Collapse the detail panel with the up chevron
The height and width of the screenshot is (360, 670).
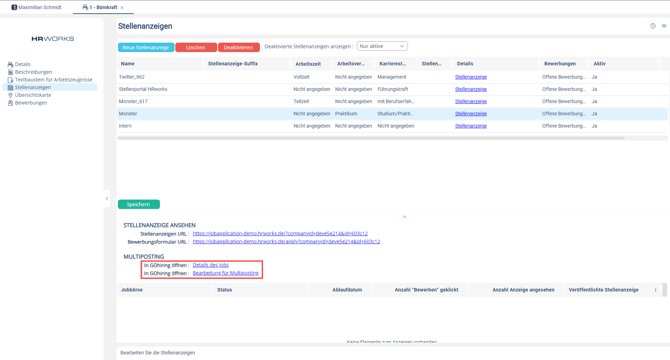(404, 217)
